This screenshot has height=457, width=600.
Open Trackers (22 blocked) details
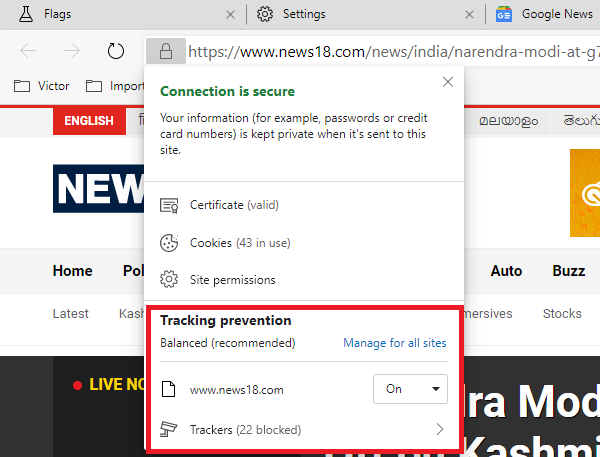pos(304,430)
